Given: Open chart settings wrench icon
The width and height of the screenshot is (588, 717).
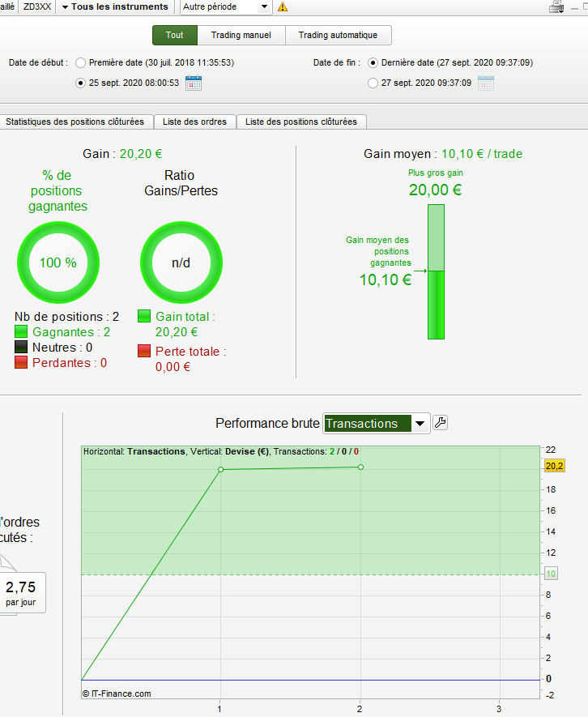Looking at the screenshot, I should tap(440, 423).
